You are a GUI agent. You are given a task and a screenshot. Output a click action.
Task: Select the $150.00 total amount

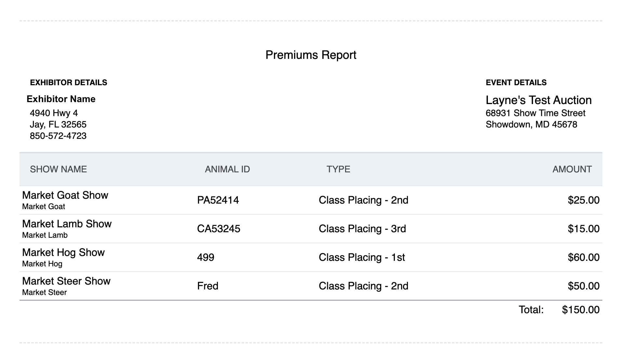tap(581, 310)
